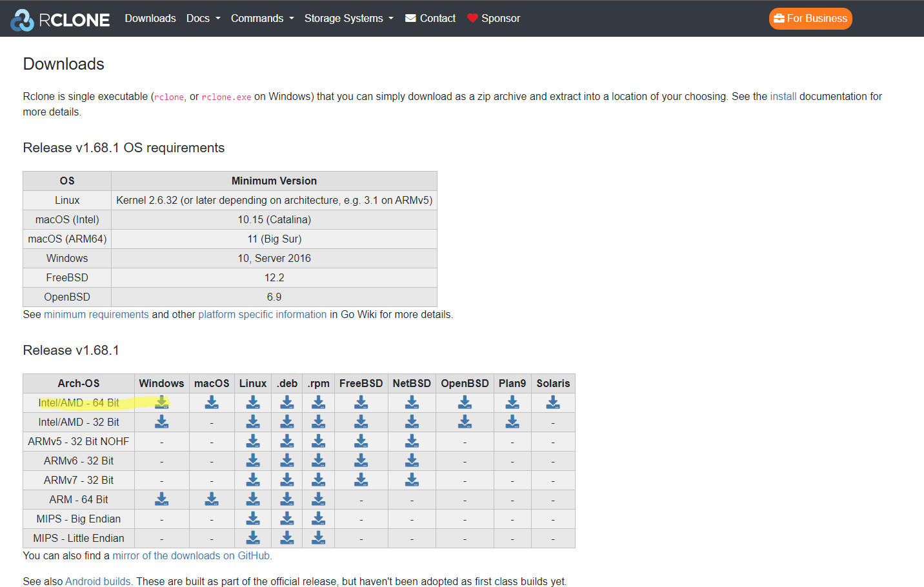Viewport: 924px width, 587px height.
Task: Download Linux MIPS Little Endian zip
Action: [x=253, y=538]
